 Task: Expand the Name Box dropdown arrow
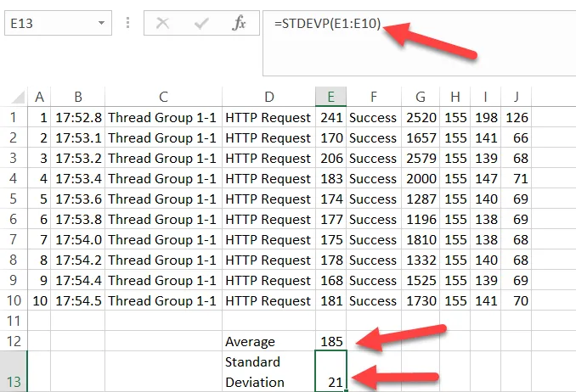(101, 23)
